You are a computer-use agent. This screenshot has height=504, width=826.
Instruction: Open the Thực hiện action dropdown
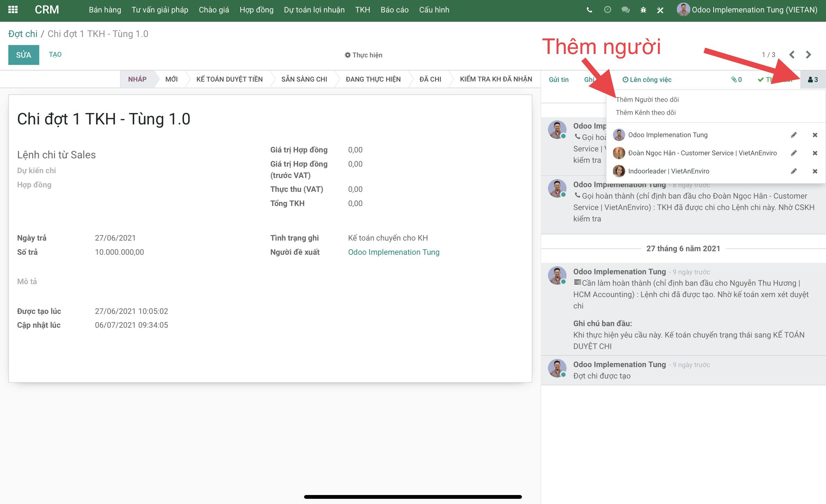coord(364,55)
